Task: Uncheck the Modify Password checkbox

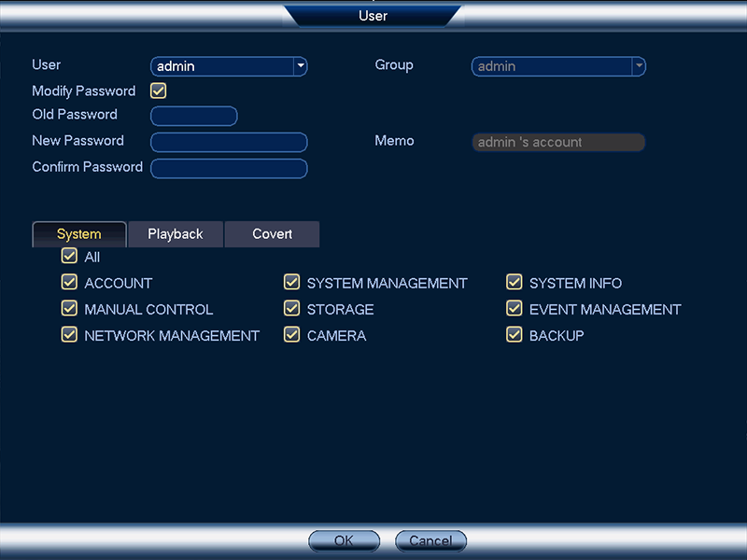Action: click(158, 91)
